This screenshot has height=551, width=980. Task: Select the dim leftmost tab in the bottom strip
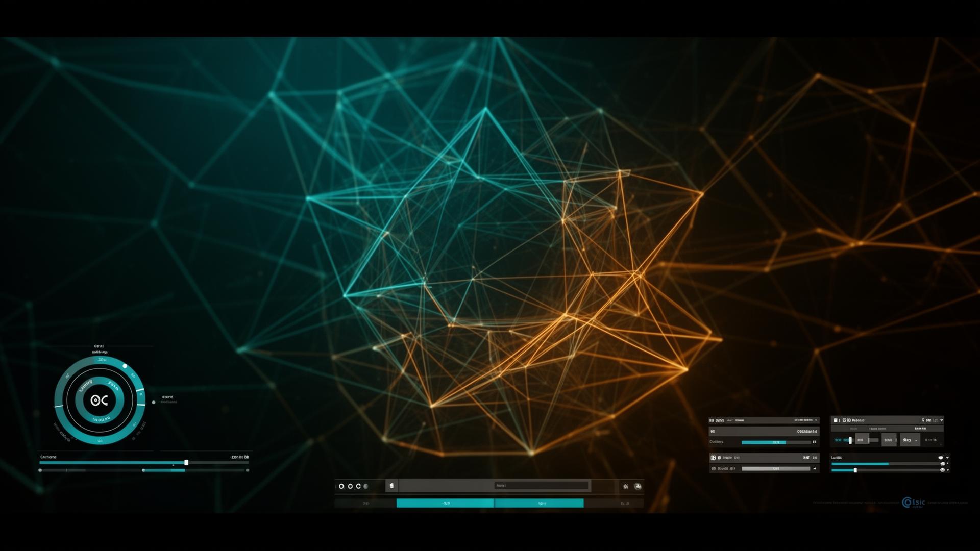pyautogui.click(x=365, y=503)
